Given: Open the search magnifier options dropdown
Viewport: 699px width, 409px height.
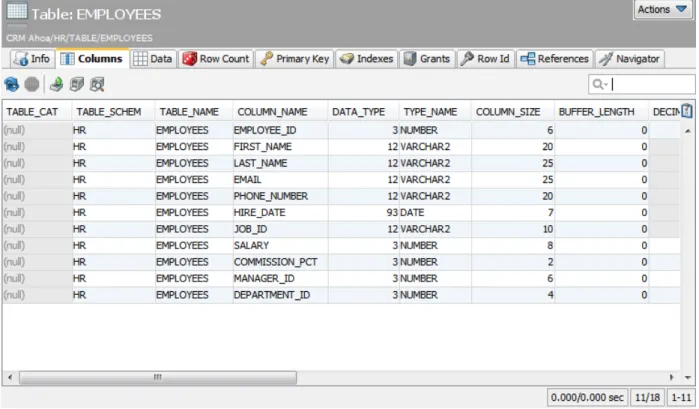Looking at the screenshot, I should 600,84.
